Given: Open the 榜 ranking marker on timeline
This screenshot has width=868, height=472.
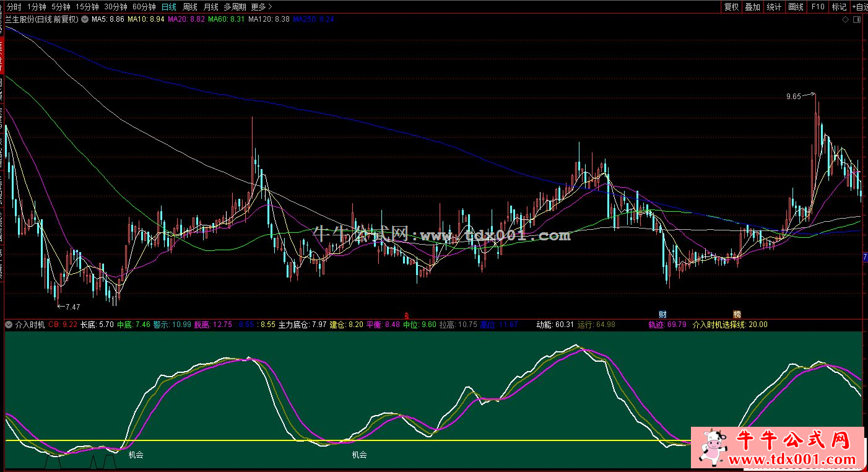Looking at the screenshot, I should 737,315.
